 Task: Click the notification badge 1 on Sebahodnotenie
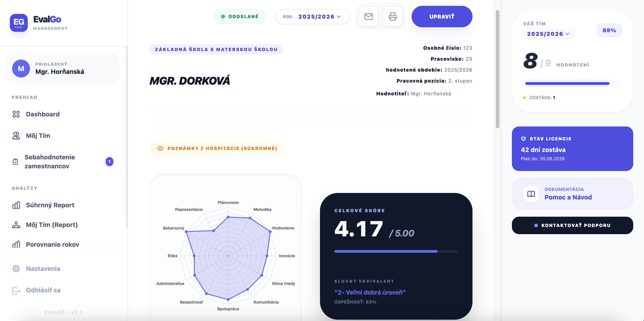tap(109, 162)
